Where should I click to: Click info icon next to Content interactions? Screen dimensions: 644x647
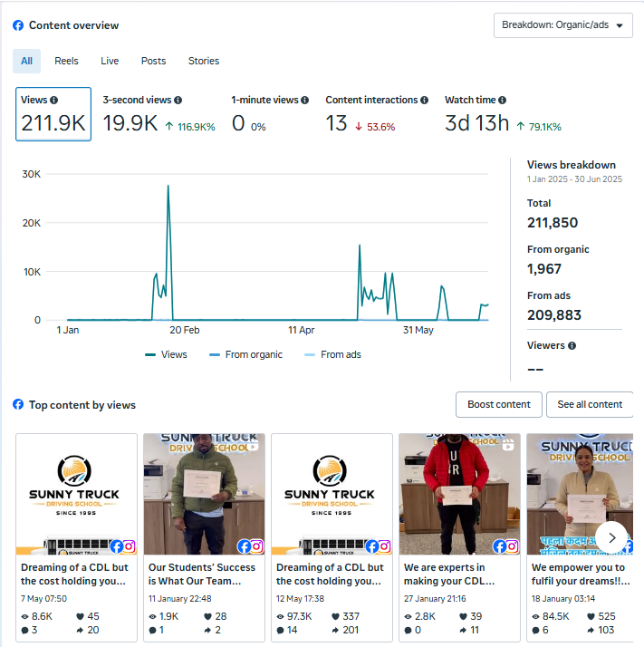click(x=425, y=101)
